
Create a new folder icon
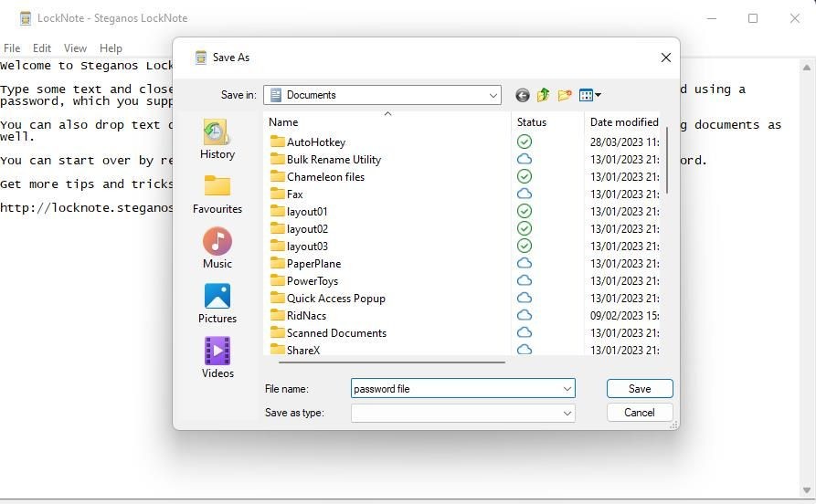(x=565, y=95)
